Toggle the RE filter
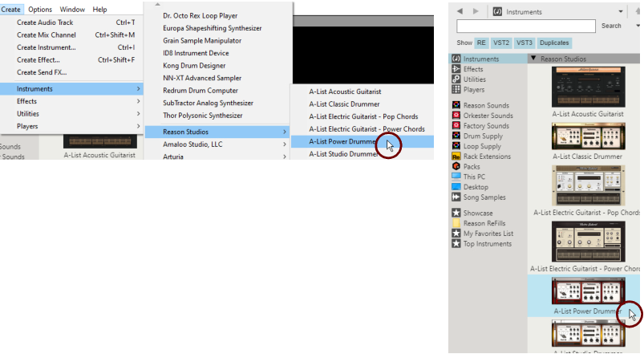644x354 pixels. point(481,43)
